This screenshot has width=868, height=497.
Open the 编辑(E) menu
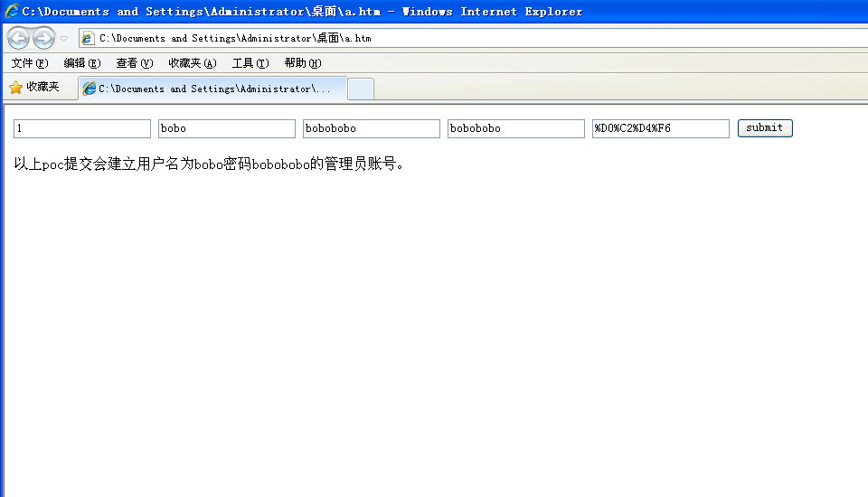click(82, 63)
